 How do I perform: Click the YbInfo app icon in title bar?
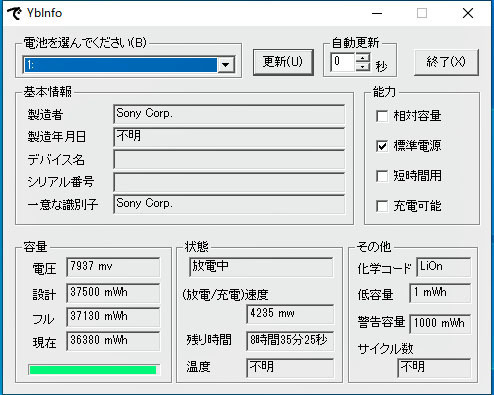[14, 13]
